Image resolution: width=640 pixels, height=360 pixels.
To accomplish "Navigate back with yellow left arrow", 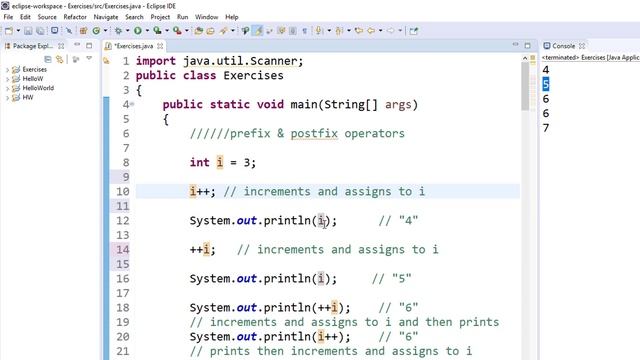I will 371,31.
